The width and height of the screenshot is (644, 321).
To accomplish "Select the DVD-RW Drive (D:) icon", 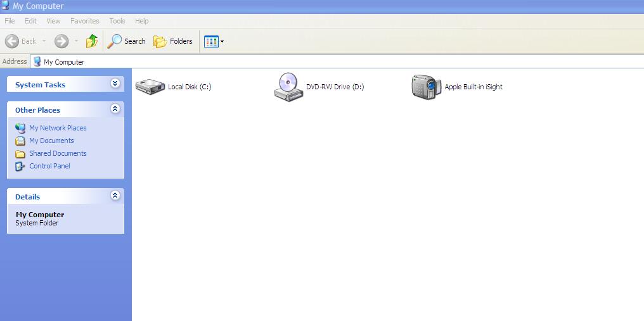I will click(x=288, y=87).
